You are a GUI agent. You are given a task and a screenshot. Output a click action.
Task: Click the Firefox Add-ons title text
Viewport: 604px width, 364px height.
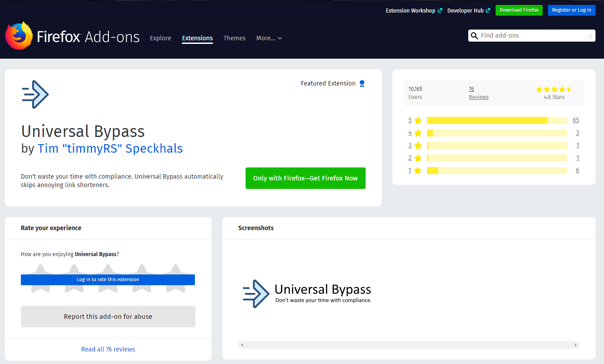point(88,37)
